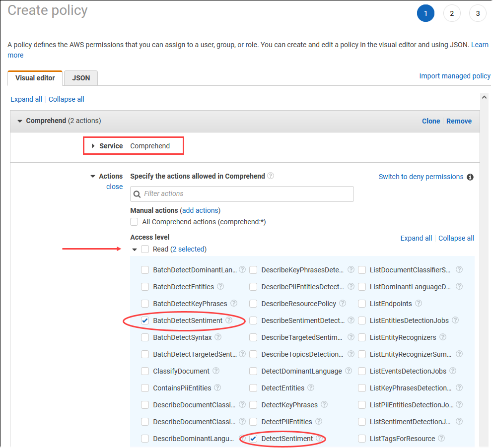The image size is (493, 448).
Task: Click the Clone link for Comprehend
Action: 430,121
